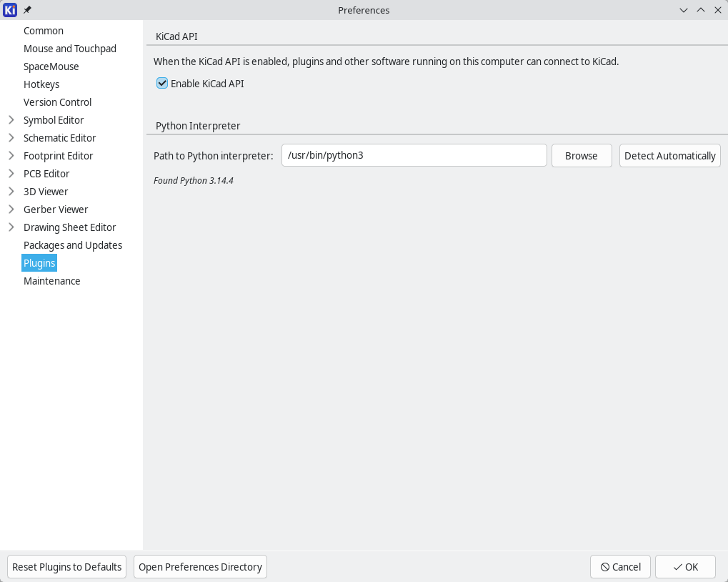
Task: Expand the Drawing Sheet Editor tree node
Action: coord(11,227)
